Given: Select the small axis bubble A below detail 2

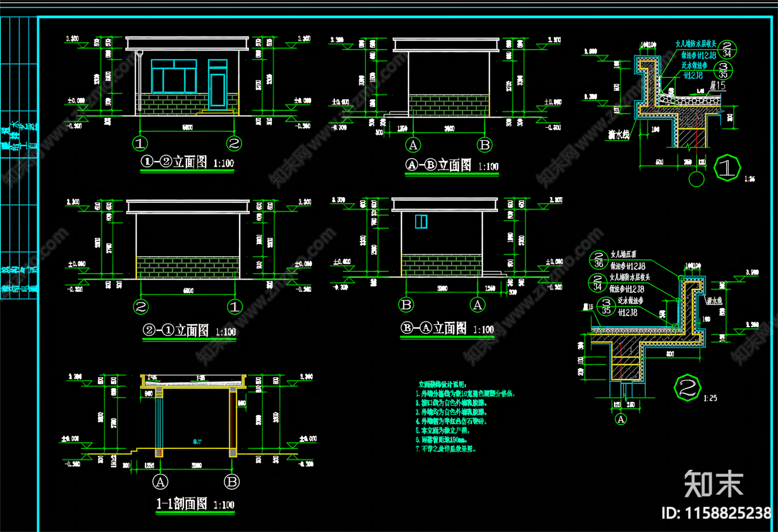Looking at the screenshot, I should click(x=621, y=419).
